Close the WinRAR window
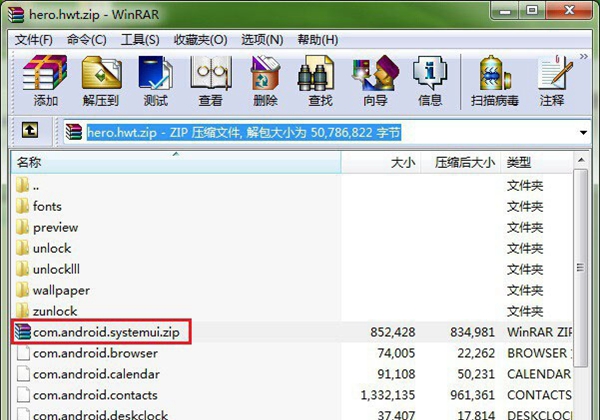The height and width of the screenshot is (420, 600). click(x=569, y=11)
